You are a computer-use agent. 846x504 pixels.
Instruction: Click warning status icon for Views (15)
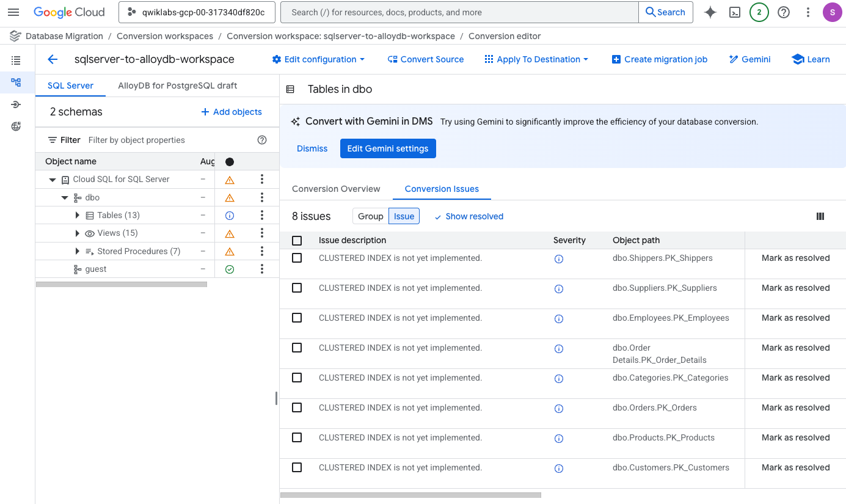(x=230, y=233)
